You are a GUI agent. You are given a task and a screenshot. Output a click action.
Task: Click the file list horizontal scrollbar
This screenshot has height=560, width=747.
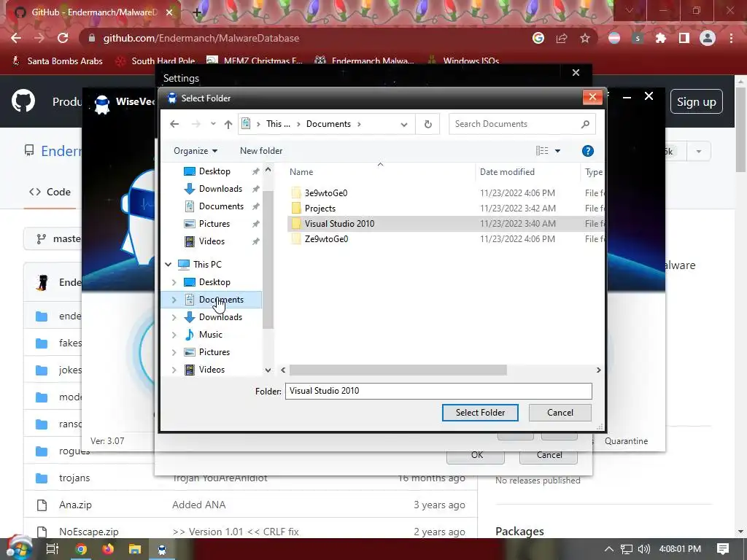click(x=398, y=370)
